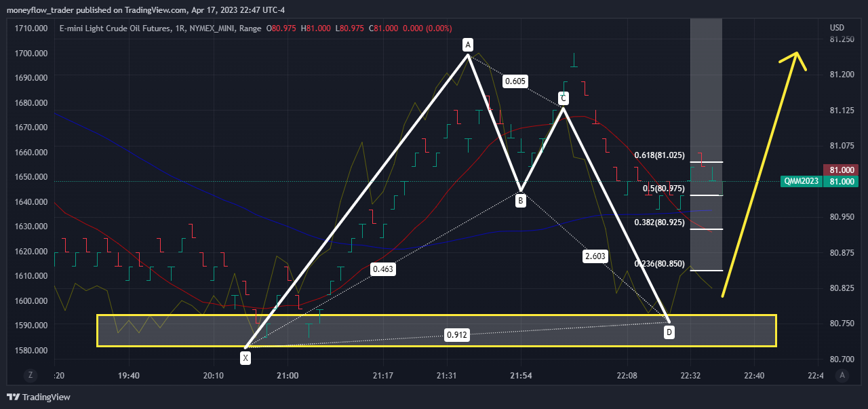Click the 21:00 time axis label
This screenshot has width=868, height=409.
click(x=288, y=375)
